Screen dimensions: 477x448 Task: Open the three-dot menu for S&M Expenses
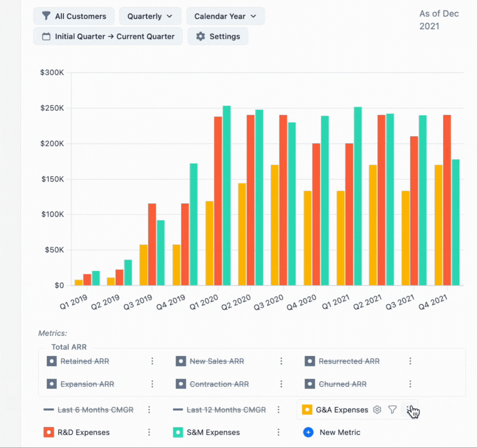click(278, 432)
